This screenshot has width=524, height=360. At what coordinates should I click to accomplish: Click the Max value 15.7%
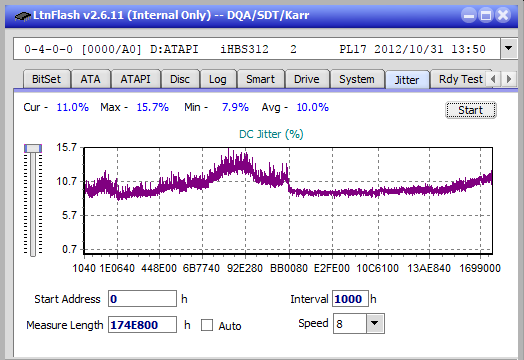coord(152,107)
